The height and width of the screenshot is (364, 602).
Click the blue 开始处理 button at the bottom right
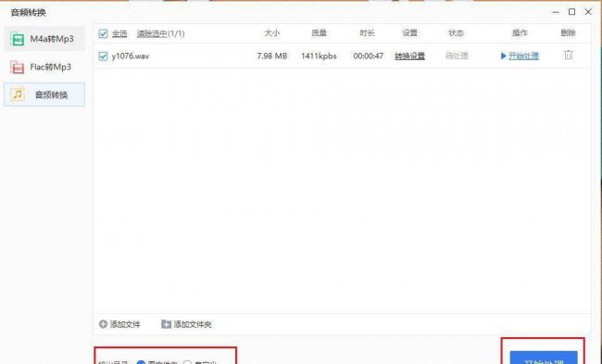(x=544, y=358)
